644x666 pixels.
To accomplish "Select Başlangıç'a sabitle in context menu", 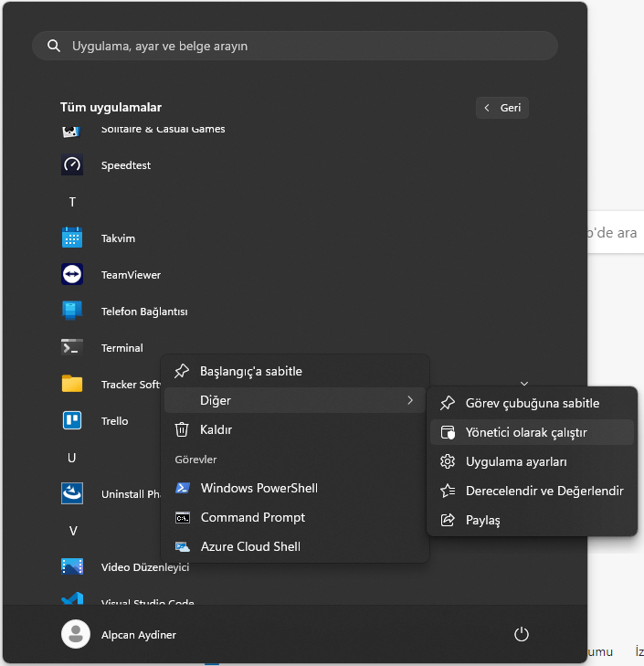I will pyautogui.click(x=295, y=371).
